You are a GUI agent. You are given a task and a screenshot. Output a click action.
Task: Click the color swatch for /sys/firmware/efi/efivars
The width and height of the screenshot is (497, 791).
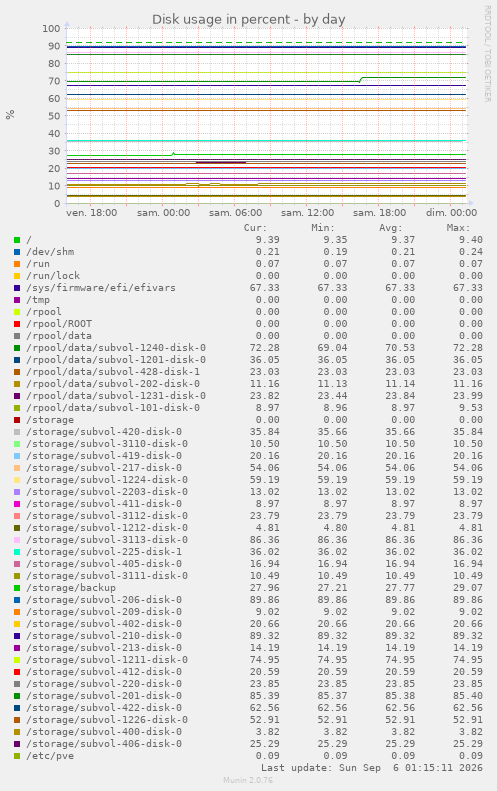coord(17,288)
